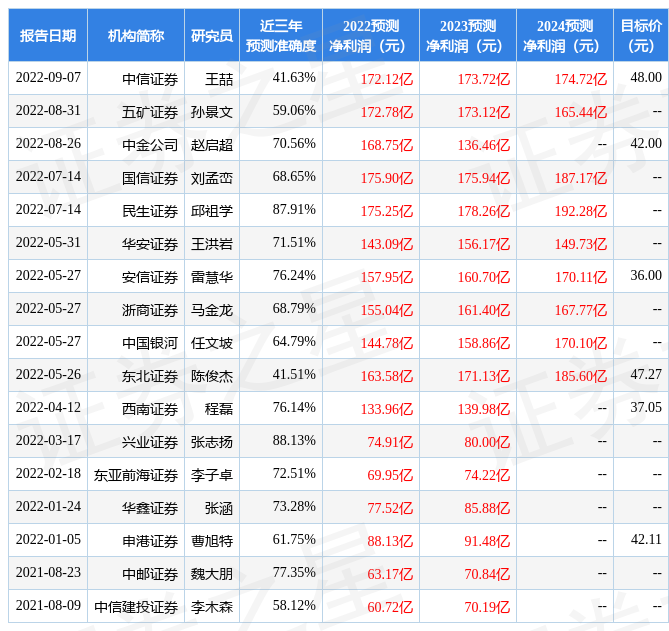Click profit value 143.09亿
This screenshot has height=631, width=669.
pos(387,244)
